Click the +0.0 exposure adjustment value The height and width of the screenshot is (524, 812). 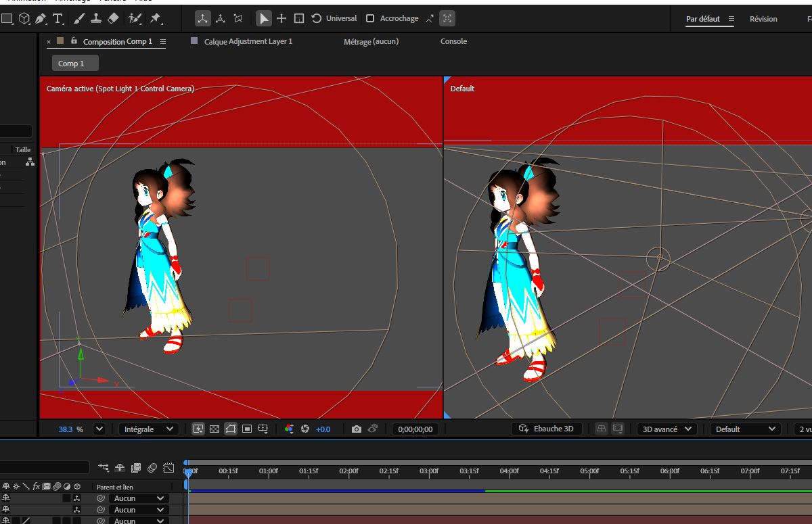click(323, 429)
